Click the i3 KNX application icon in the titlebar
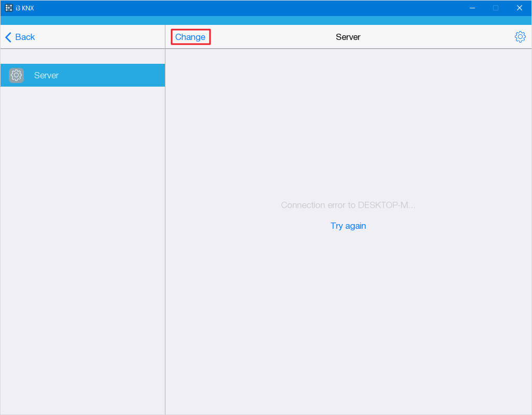Screen dimensions: 532x415 coord(7,8)
